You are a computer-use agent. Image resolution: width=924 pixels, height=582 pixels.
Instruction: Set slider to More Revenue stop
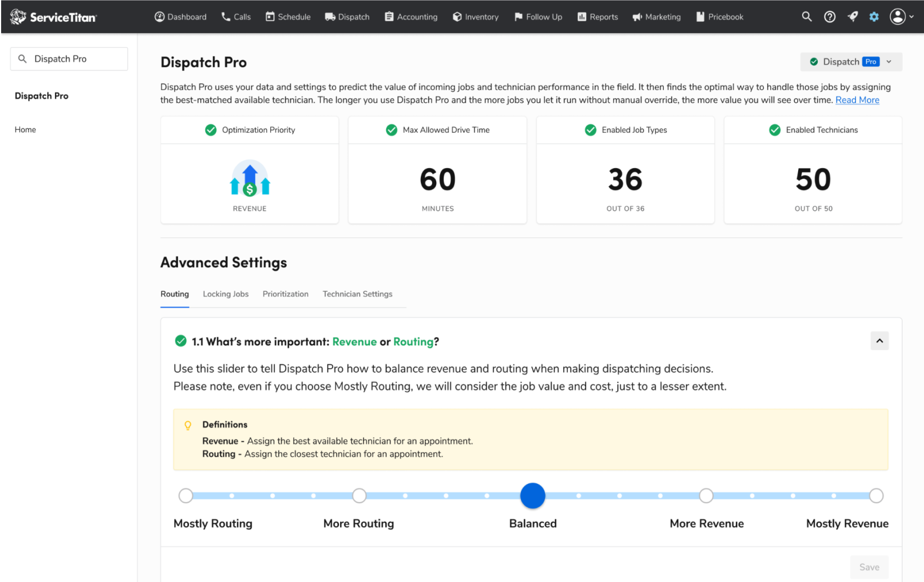pyautogui.click(x=706, y=495)
